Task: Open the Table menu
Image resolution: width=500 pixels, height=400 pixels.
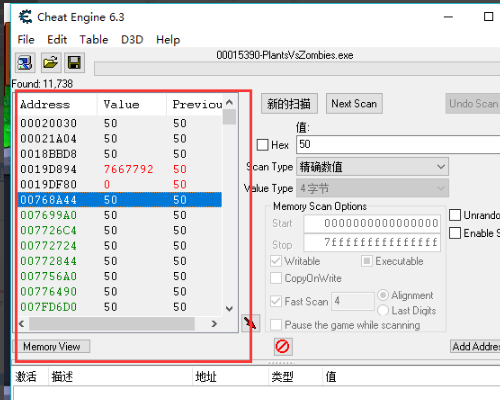Action: pos(94,40)
